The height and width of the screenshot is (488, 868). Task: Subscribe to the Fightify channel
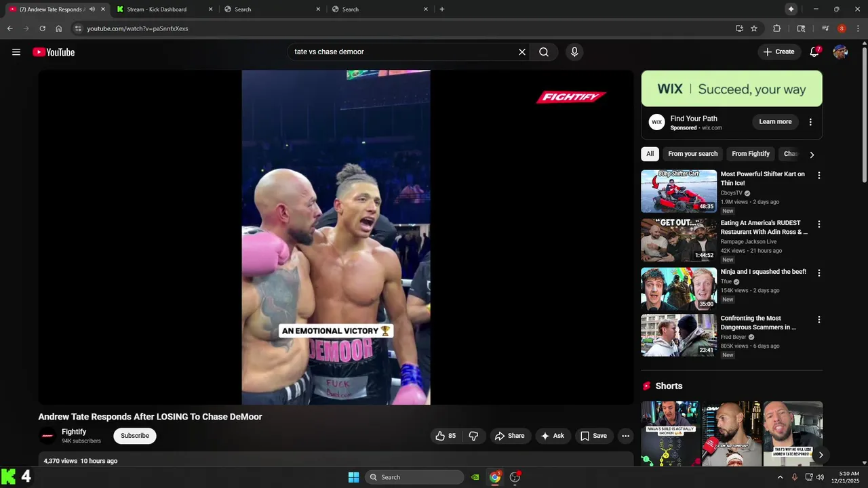point(135,436)
